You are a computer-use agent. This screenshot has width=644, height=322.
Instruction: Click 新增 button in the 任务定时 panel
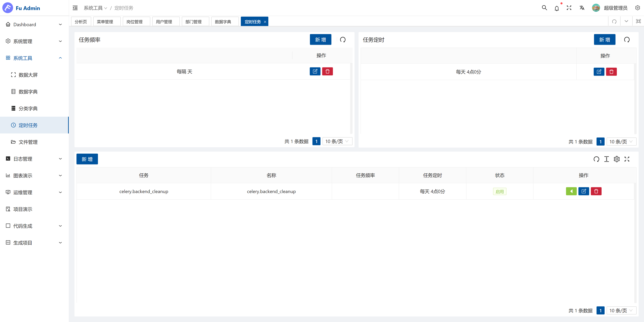click(x=604, y=39)
